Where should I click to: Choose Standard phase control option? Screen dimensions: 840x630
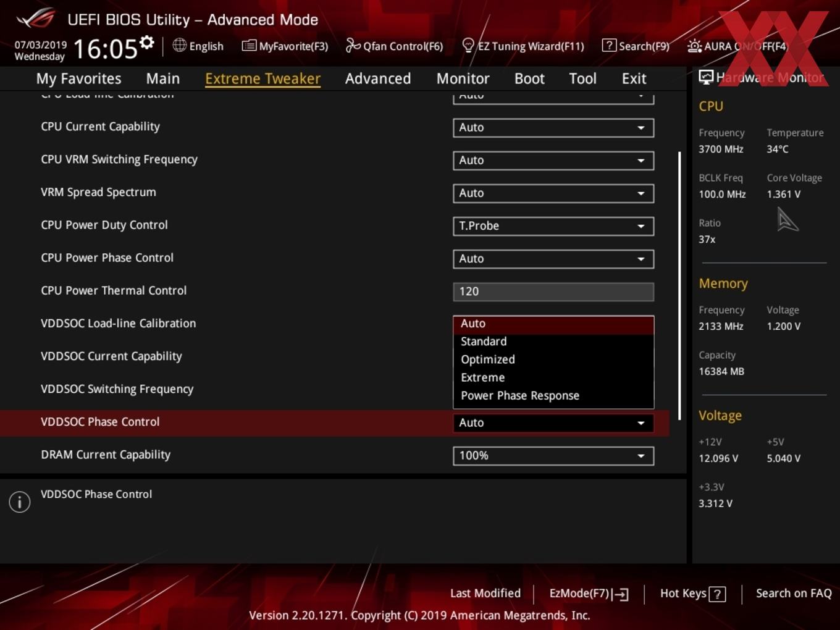(553, 342)
